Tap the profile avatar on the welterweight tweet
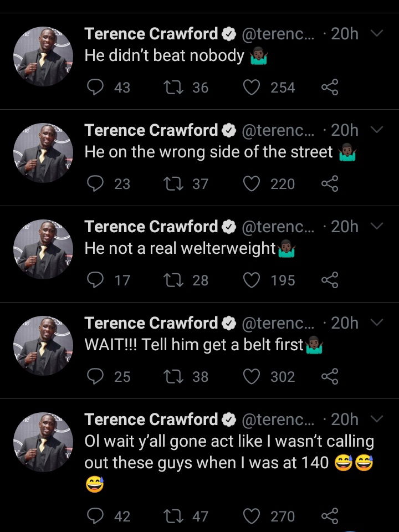Screen dimensions: 399x532 pyautogui.click(x=43, y=249)
